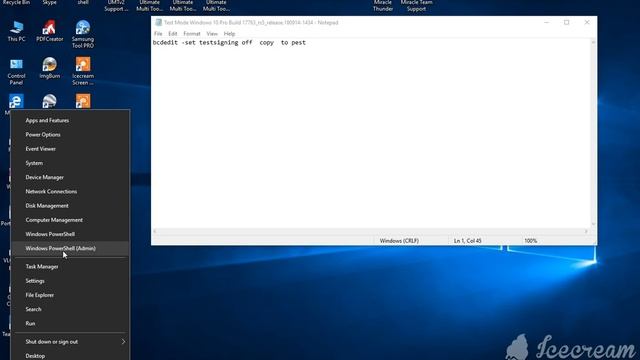Launch Windows PowerShell (Admin)

tap(70, 248)
